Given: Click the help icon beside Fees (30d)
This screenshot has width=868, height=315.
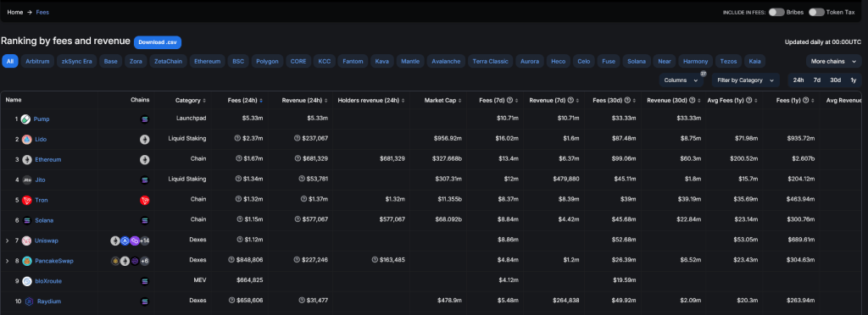Looking at the screenshot, I should (x=626, y=101).
